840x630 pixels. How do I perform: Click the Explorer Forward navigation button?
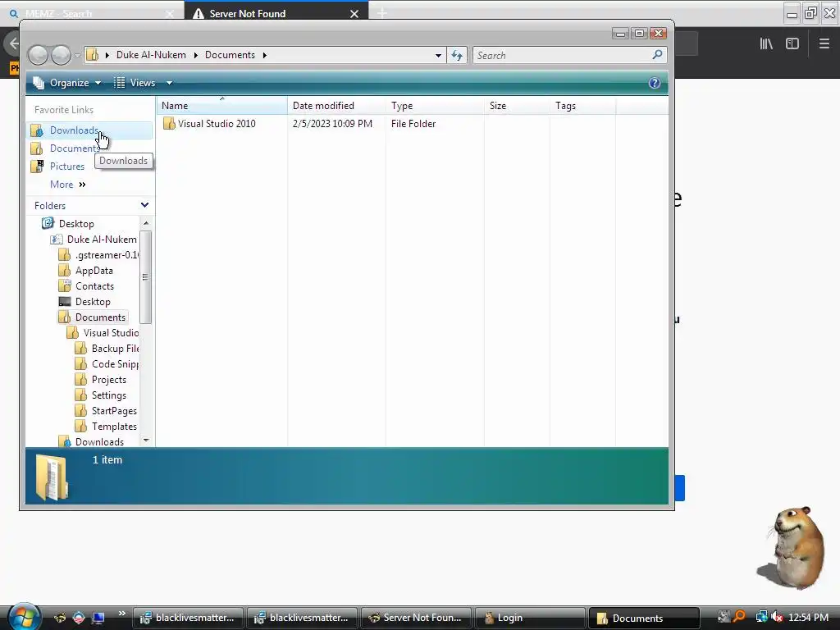coord(61,55)
